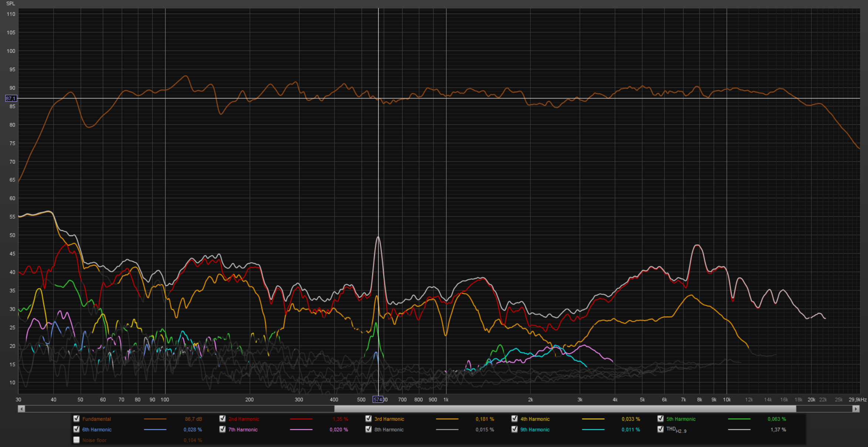Click the 0,011 % ninth harmonic value
868x447 pixels.
631,430
